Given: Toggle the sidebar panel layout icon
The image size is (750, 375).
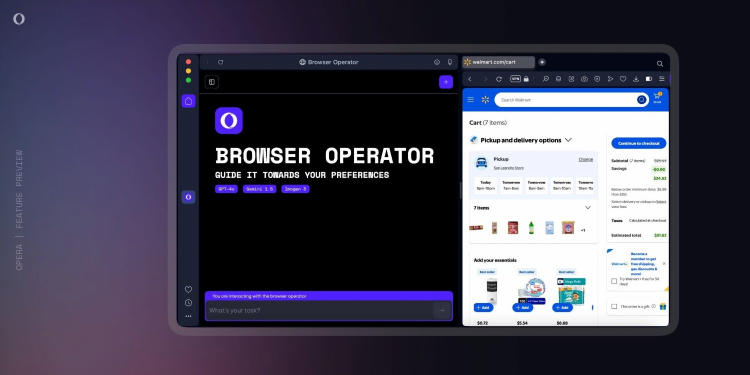Looking at the screenshot, I should (211, 82).
